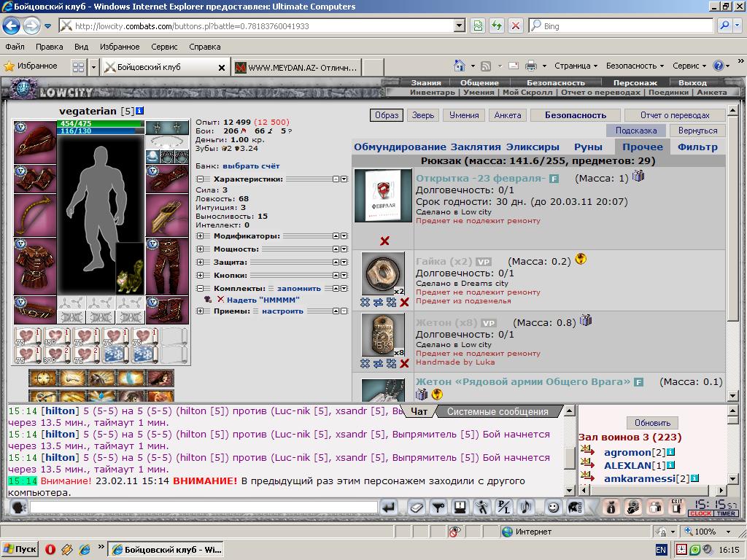This screenshot has height=560, width=747.
Task: Click the browser Stop button
Action: tap(516, 26)
